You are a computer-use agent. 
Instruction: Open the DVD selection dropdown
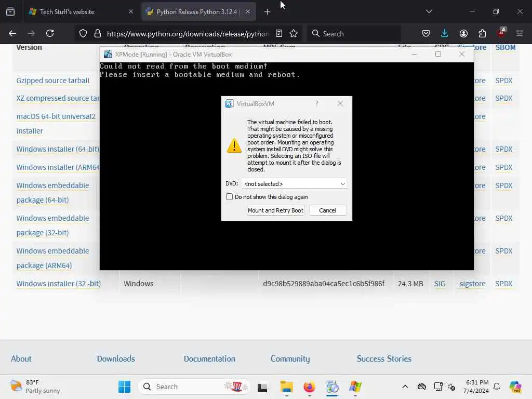(294, 183)
